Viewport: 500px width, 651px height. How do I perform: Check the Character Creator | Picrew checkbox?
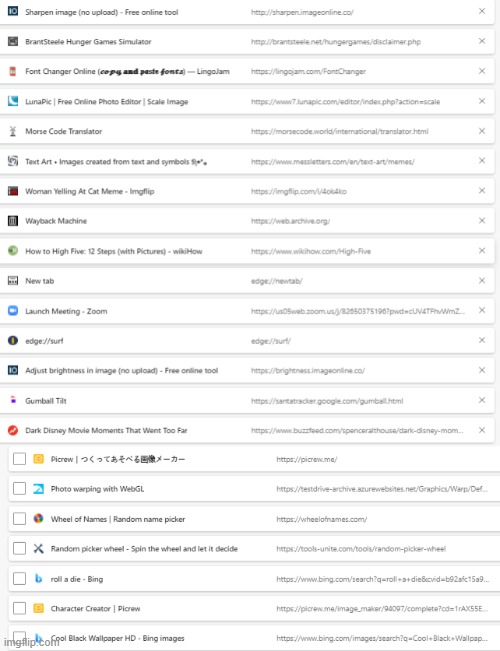tap(19, 608)
